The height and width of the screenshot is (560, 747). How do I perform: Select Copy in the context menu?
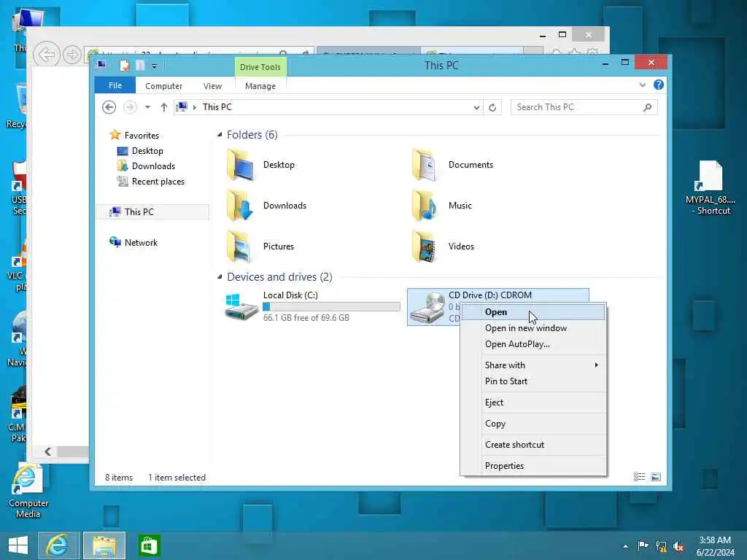[x=533, y=424]
